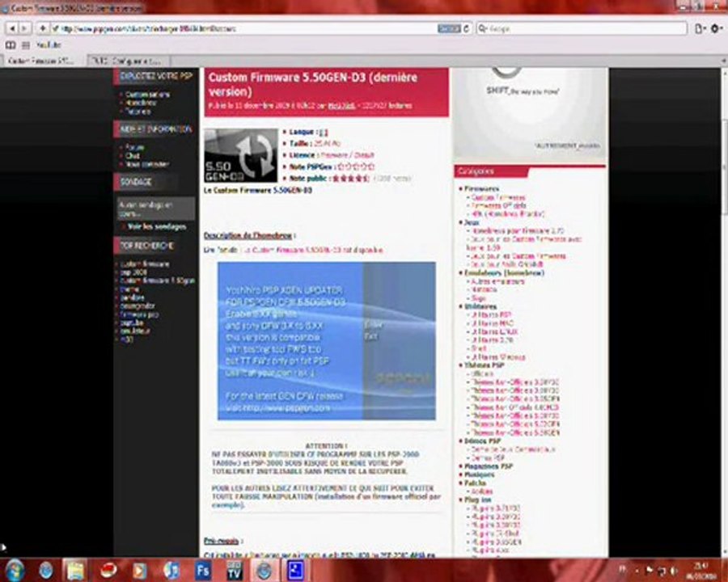Open the Musiques category

click(480, 474)
